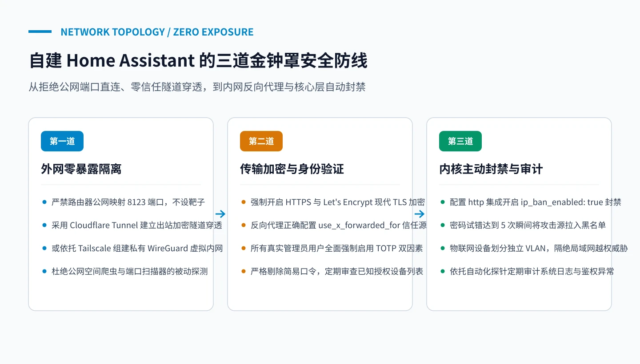Image resolution: width=640 pixels, height=364 pixels.
Task: Click the arrow pointing from 第二道 card to 第三道 card
Action: click(420, 214)
